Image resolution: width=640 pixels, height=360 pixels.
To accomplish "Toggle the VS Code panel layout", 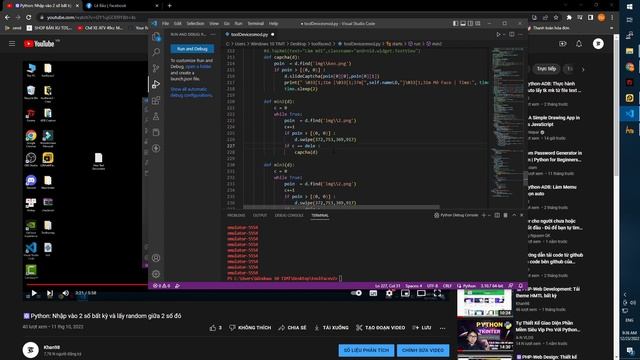I will pyautogui.click(x=463, y=24).
